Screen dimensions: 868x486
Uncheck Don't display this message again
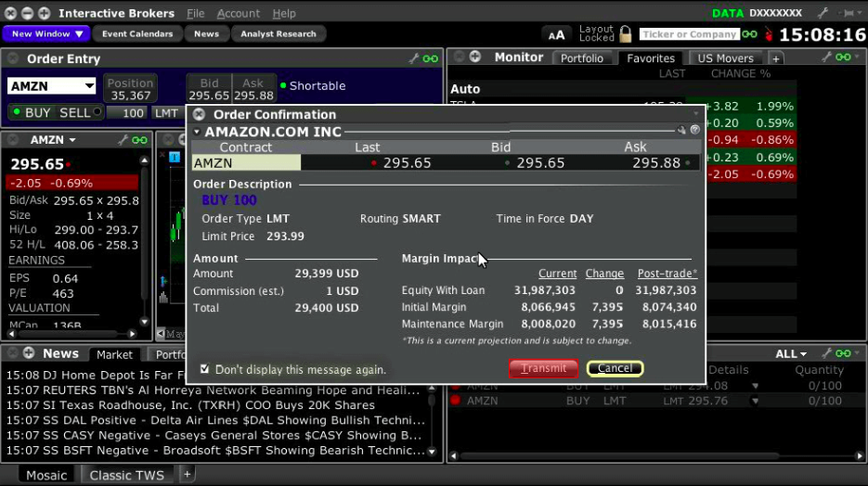tap(205, 369)
